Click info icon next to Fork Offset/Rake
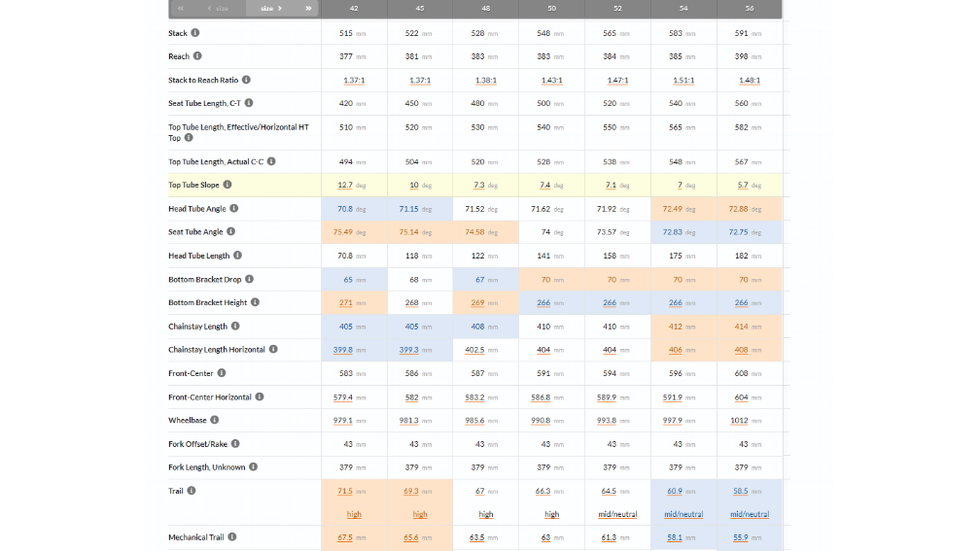Image resolution: width=980 pixels, height=551 pixels. (x=235, y=443)
